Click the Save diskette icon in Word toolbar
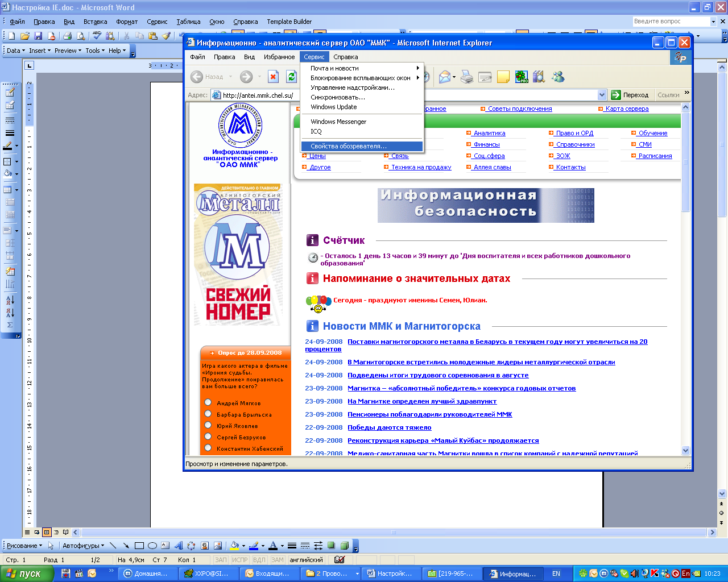This screenshot has width=728, height=582. click(x=38, y=36)
